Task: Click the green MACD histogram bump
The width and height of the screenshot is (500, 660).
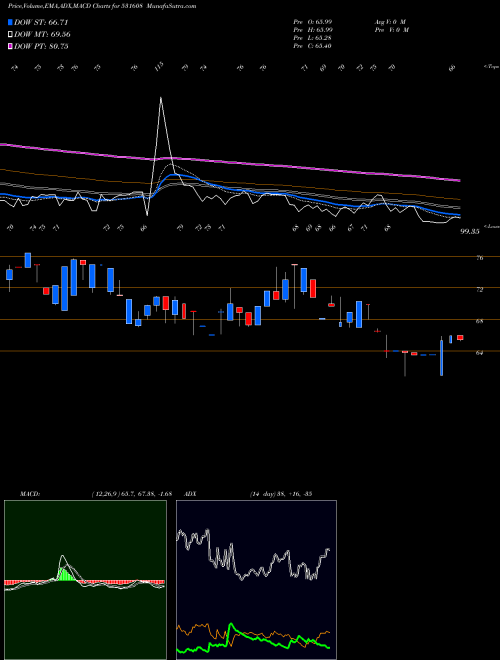Action: pos(64,574)
